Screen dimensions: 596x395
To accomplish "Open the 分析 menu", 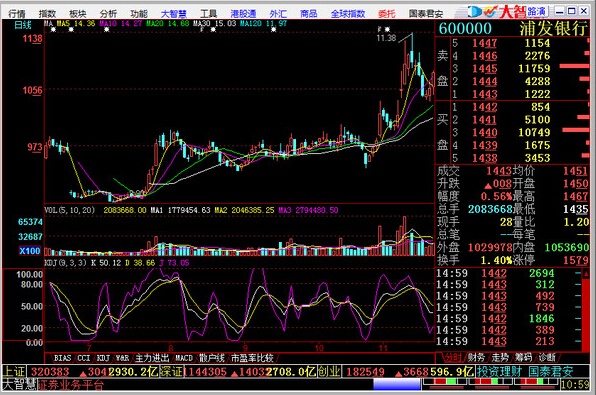I will click(x=108, y=14).
